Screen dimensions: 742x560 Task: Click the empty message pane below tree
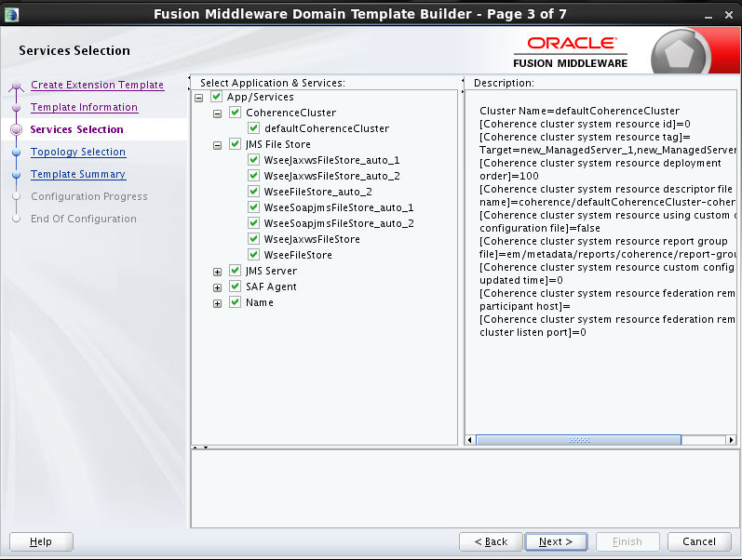click(465, 488)
